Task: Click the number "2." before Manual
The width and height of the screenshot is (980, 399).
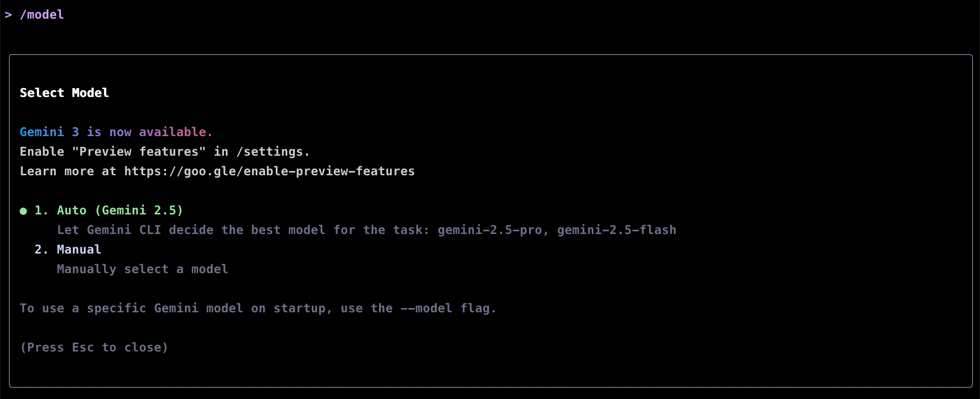Action: pos(41,249)
